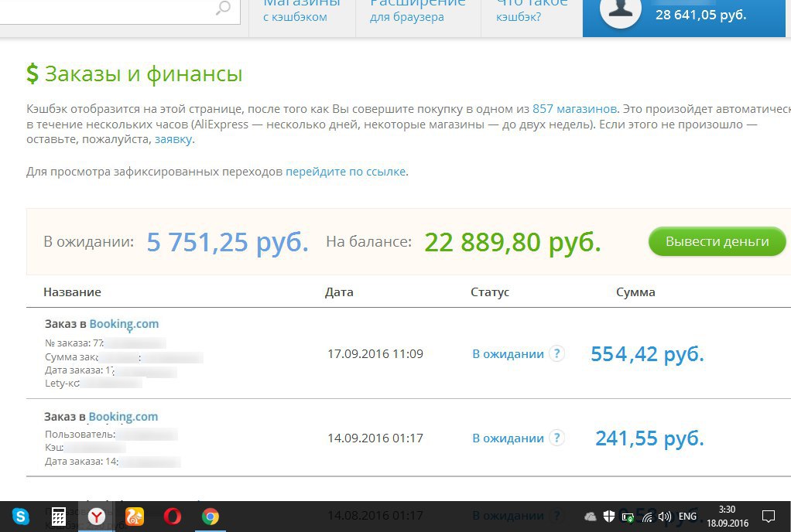This screenshot has height=532, width=791.
Task: Click help icon next to 241,55 руб. status
Action: click(556, 438)
